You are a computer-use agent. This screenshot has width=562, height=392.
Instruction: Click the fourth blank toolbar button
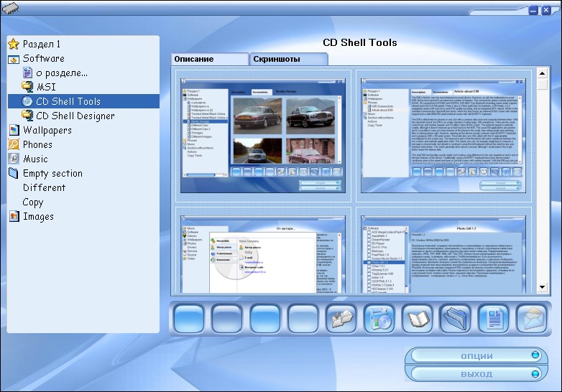click(303, 319)
